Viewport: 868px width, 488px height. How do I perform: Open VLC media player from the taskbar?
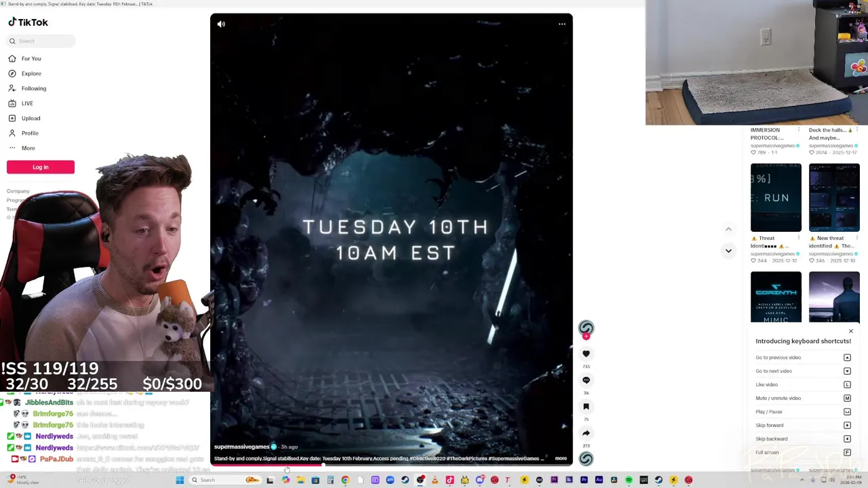click(435, 480)
